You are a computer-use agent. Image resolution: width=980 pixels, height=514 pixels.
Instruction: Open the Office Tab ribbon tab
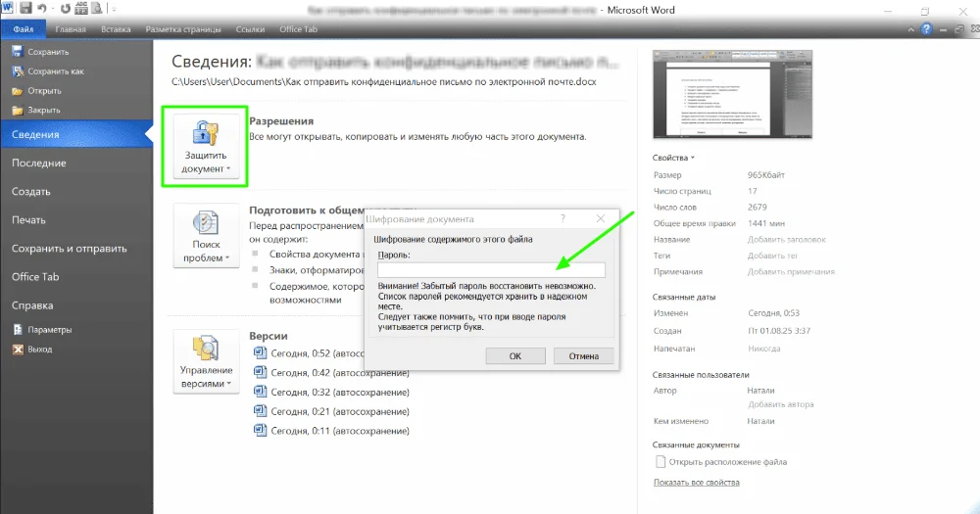298,29
